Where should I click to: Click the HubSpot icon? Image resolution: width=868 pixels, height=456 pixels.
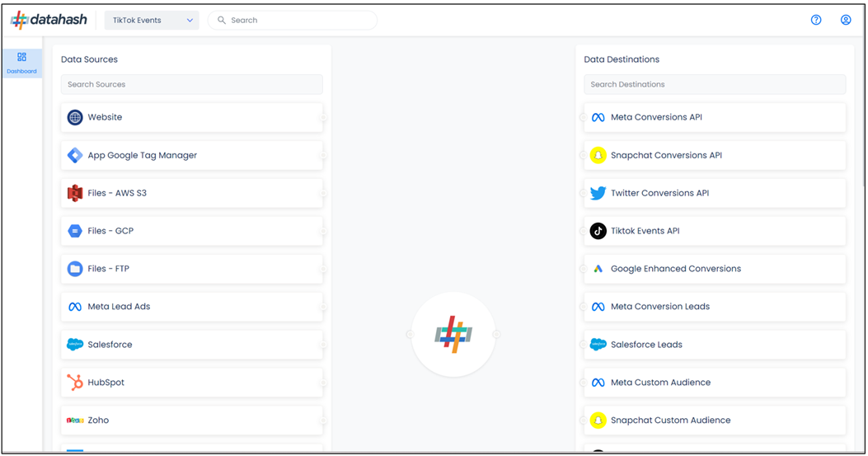[x=75, y=383]
